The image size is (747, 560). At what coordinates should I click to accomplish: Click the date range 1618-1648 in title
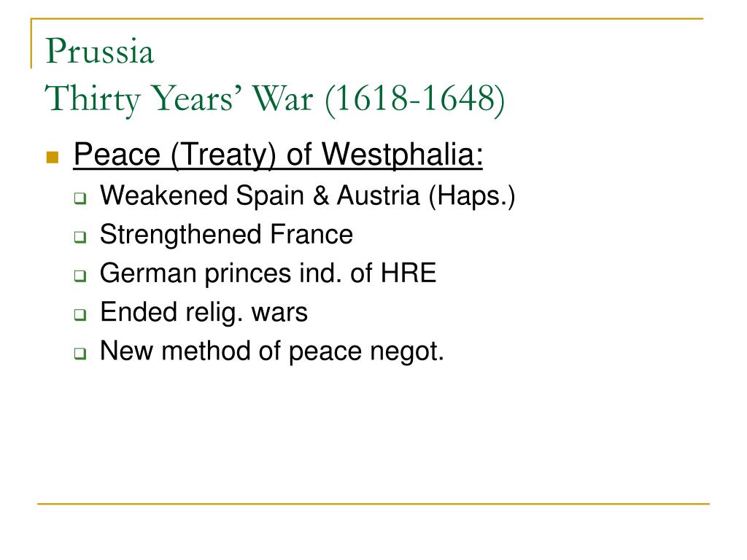(x=414, y=98)
